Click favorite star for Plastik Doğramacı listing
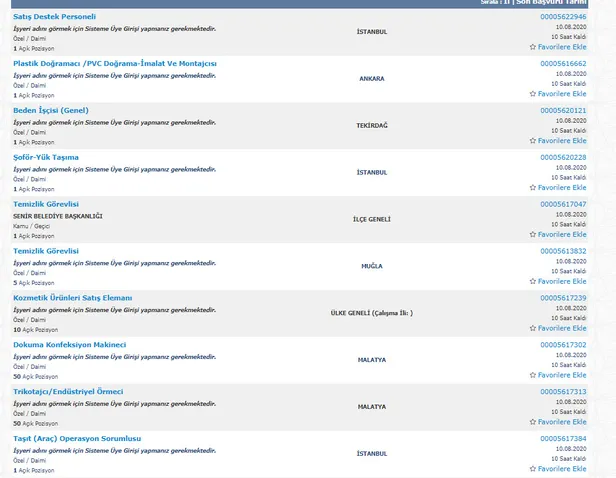 click(x=532, y=94)
